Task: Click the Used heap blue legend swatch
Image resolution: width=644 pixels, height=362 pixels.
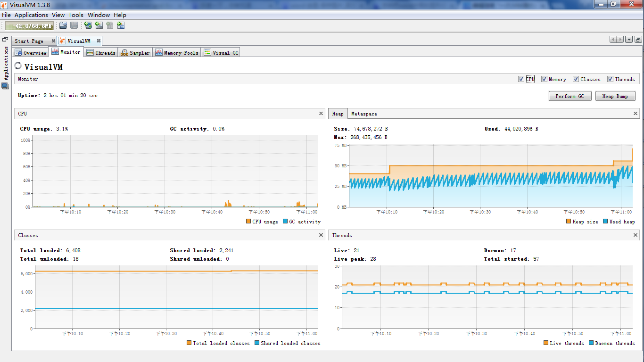Action: click(605, 222)
